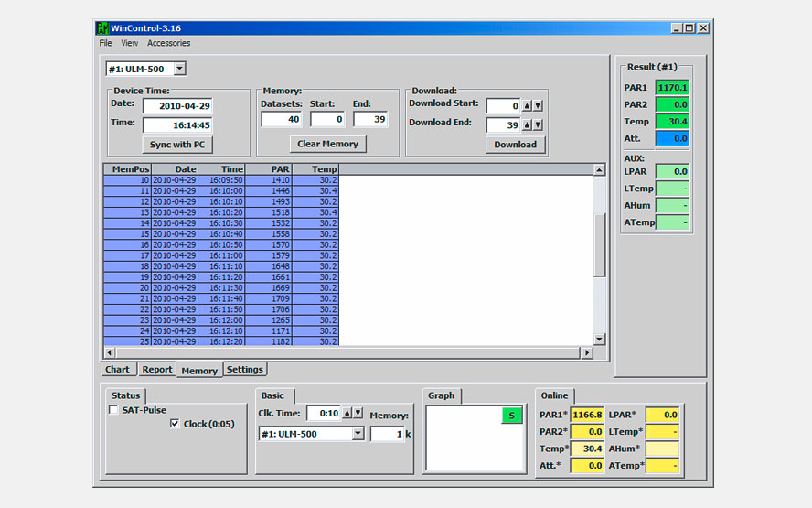
Task: Open the Accessories menu
Action: pyautogui.click(x=169, y=43)
